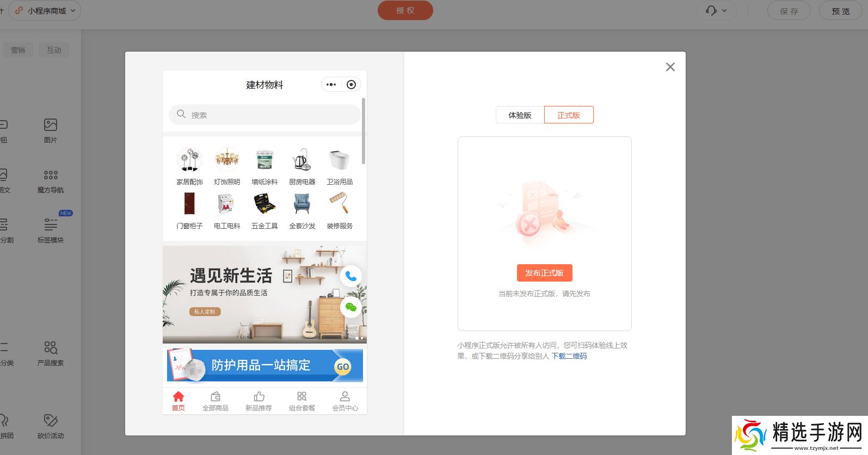
Task: Open the 五金工具 toolbox category
Action: coord(264,204)
